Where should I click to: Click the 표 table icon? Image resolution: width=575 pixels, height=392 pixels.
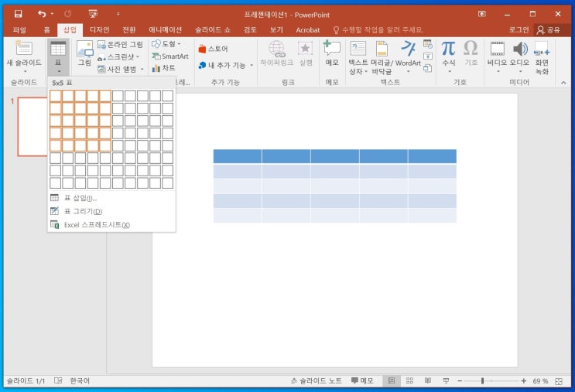(x=58, y=49)
